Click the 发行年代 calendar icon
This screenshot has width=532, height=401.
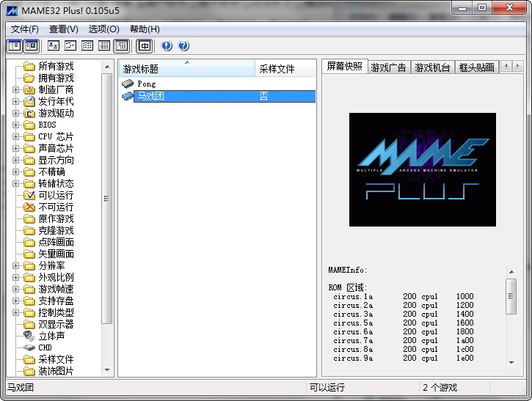[29, 101]
